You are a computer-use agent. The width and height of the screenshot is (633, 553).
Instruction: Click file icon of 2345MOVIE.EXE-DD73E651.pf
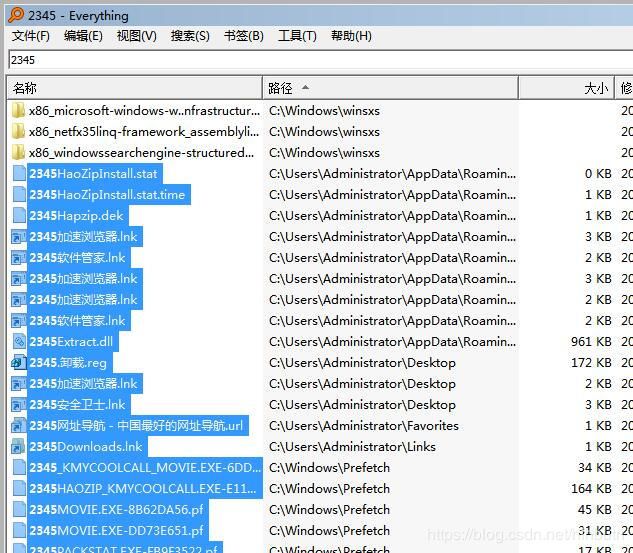19,530
